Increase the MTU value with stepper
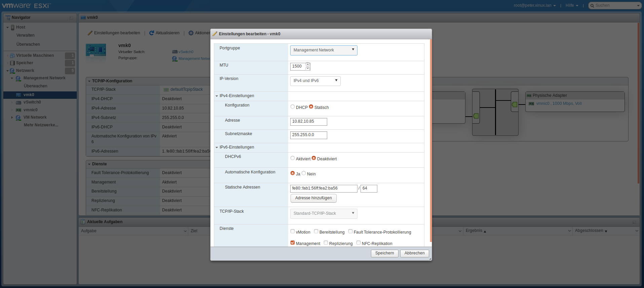The width and height of the screenshot is (644, 288). coord(308,65)
